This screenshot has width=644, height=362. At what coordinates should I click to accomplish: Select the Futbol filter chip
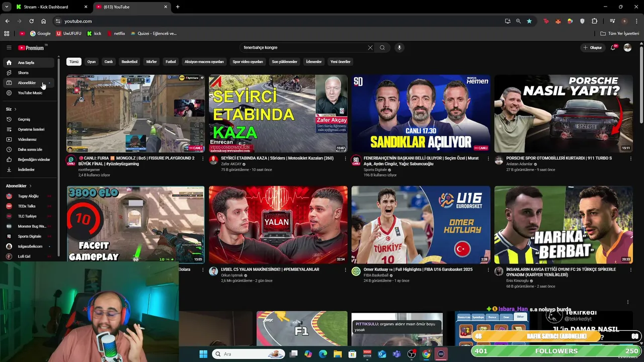(171, 62)
